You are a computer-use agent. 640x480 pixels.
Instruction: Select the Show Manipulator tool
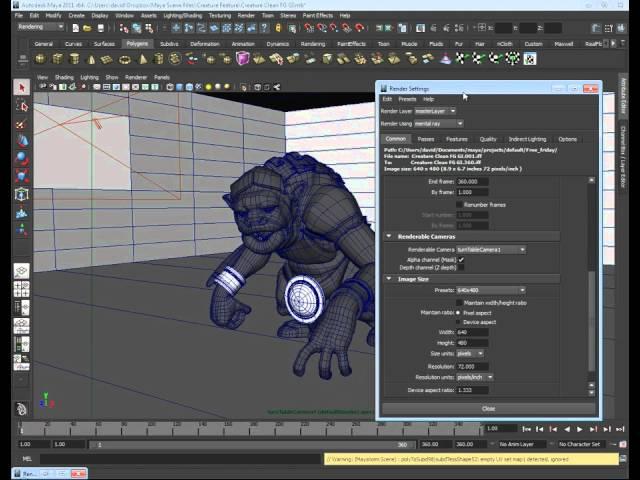click(x=21, y=230)
